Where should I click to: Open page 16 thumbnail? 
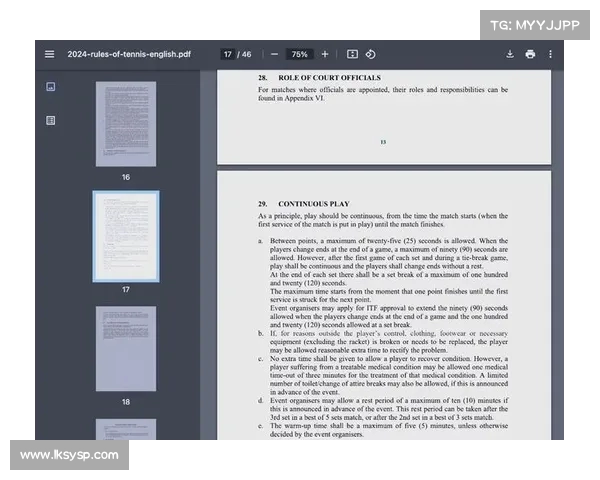point(126,124)
